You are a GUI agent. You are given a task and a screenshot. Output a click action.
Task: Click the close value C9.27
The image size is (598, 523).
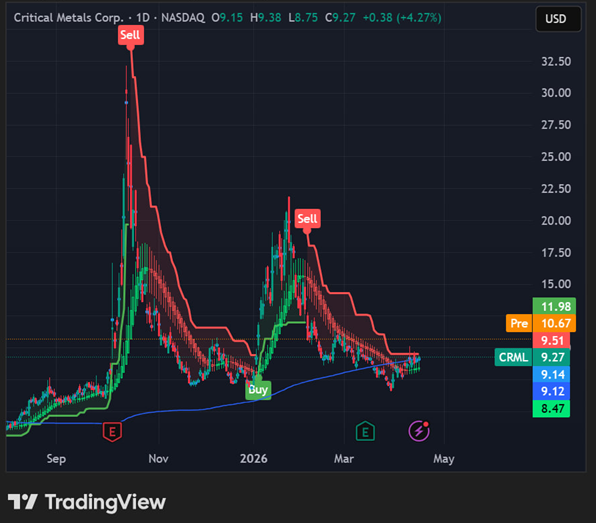click(x=340, y=18)
